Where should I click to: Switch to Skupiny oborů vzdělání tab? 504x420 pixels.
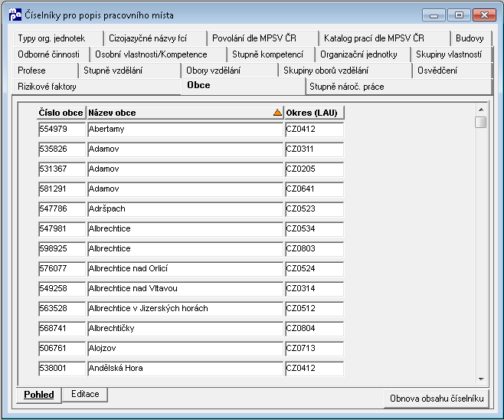click(x=345, y=71)
